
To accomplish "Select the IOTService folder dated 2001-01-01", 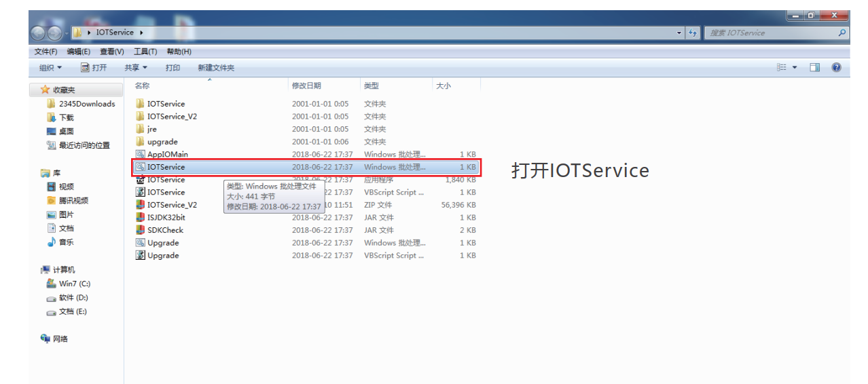I will (160, 104).
